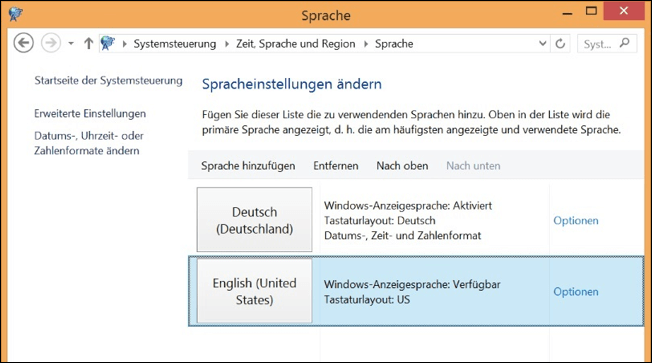Screen dimensions: 652x363
Task: Open Datums-, Uhrzeit- oder Zahlenformate ändern
Action: (89, 143)
